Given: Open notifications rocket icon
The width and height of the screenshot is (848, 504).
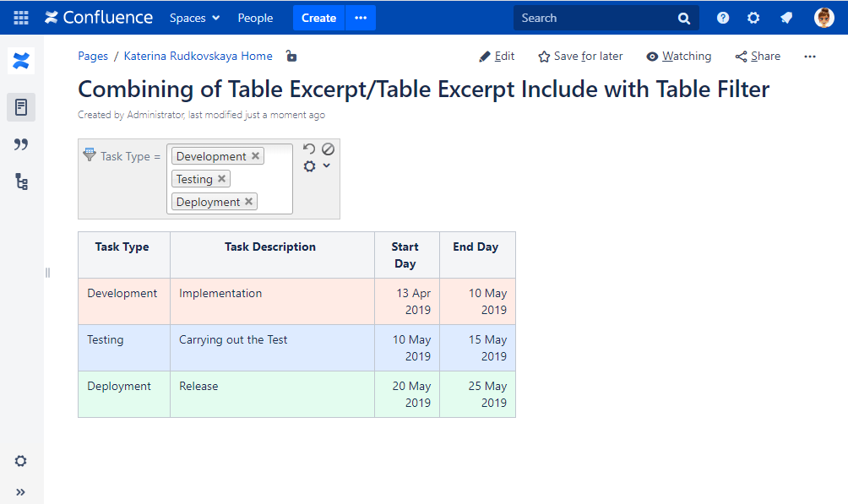Looking at the screenshot, I should (x=786, y=18).
